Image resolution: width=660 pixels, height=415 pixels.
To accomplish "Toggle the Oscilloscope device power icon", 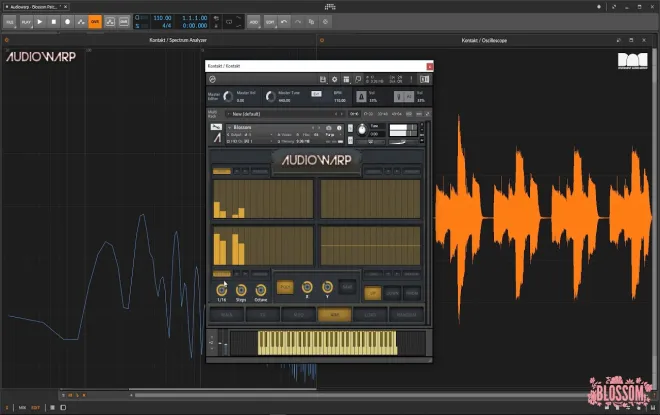I will pyautogui.click(x=322, y=40).
